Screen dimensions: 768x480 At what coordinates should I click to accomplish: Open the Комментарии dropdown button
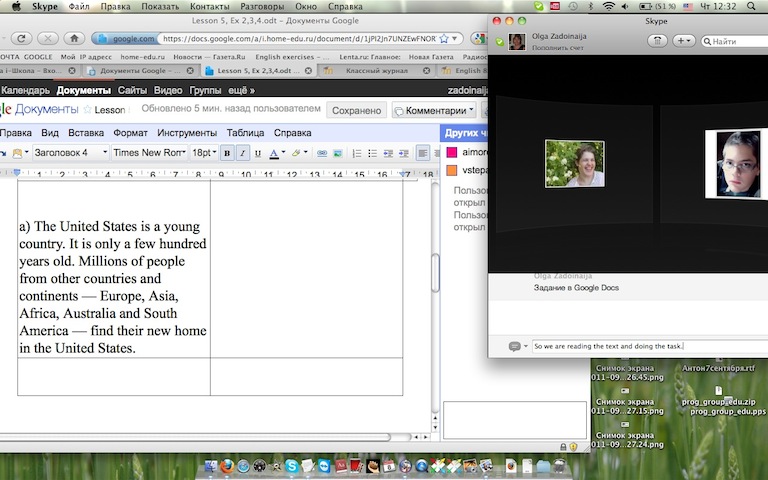(434, 110)
